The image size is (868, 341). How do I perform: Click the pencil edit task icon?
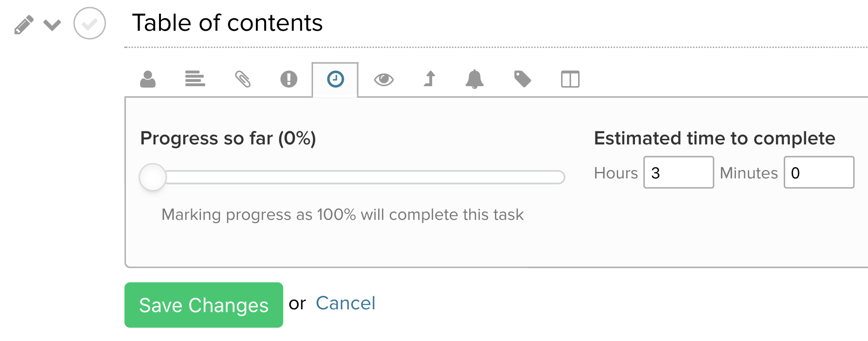point(24,25)
